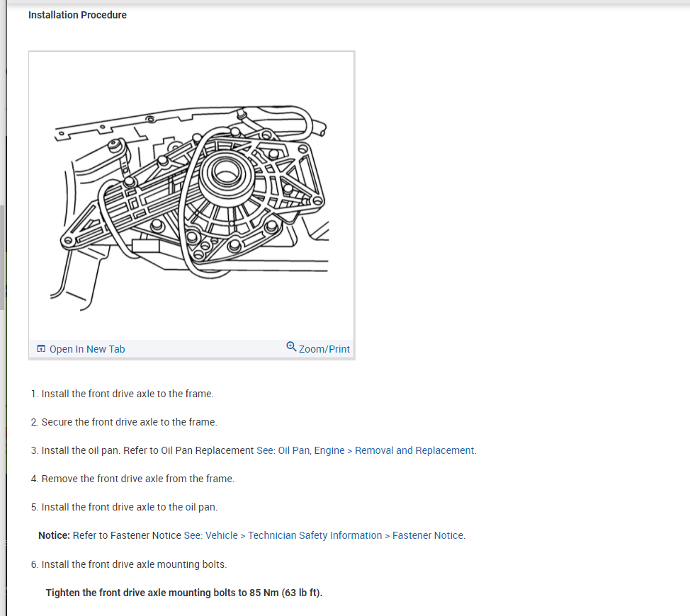Click the Open In New Tab icon
The width and height of the screenshot is (690, 616).
click(41, 348)
